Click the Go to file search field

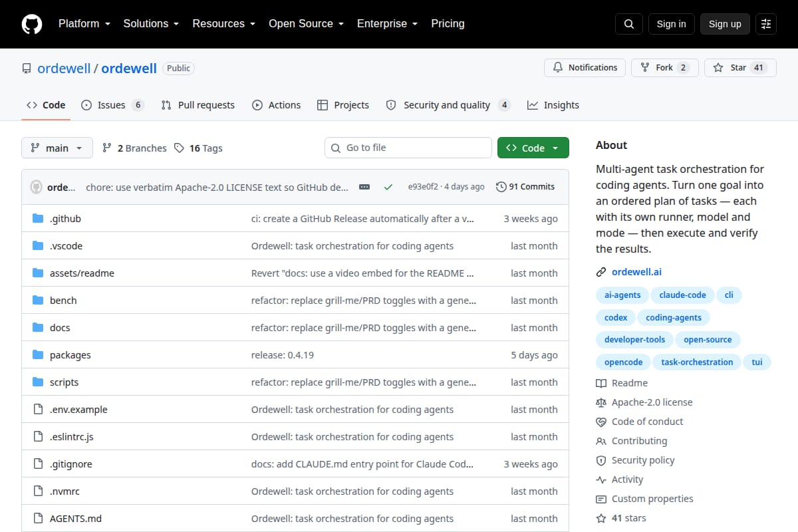click(x=408, y=148)
